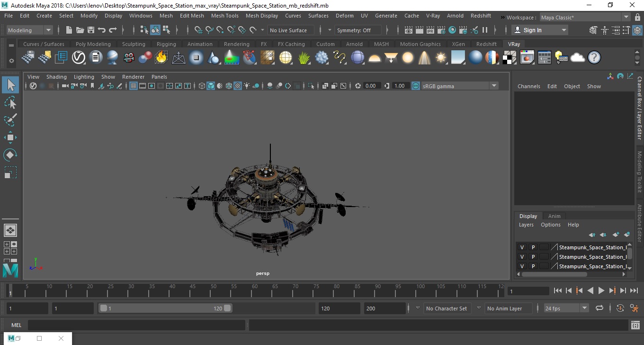Open the Render View window icon
The height and width of the screenshot is (345, 644).
[409, 30]
